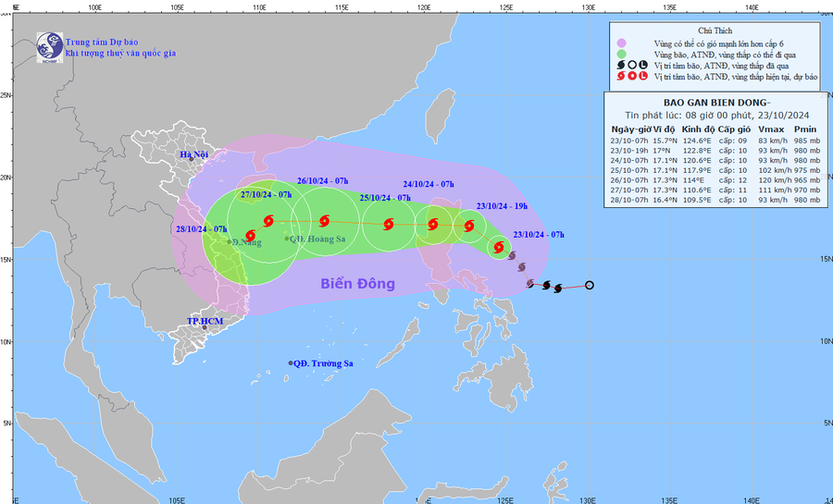Click the red storm icon labeled 23/10/24 - 07h

pos(500,247)
